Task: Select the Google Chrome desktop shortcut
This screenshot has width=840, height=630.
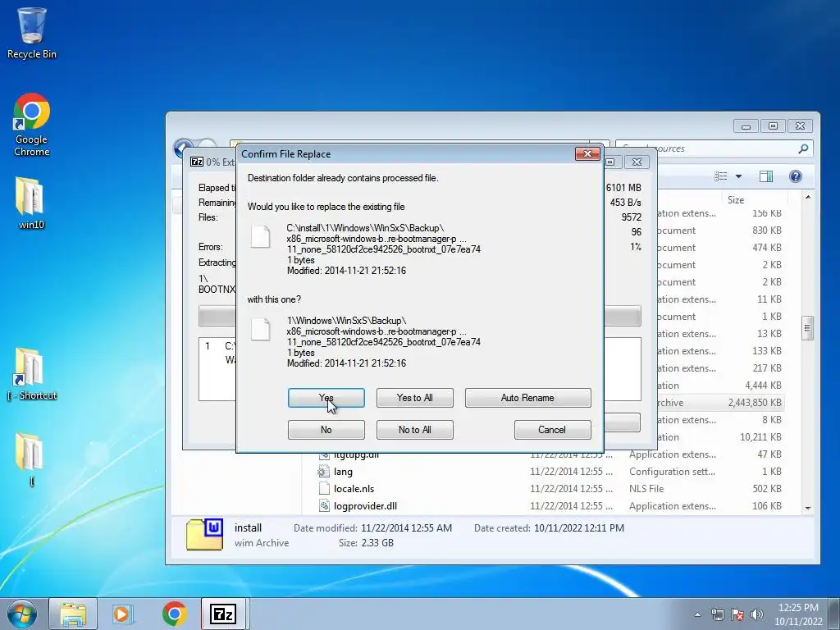Action: pos(32,125)
